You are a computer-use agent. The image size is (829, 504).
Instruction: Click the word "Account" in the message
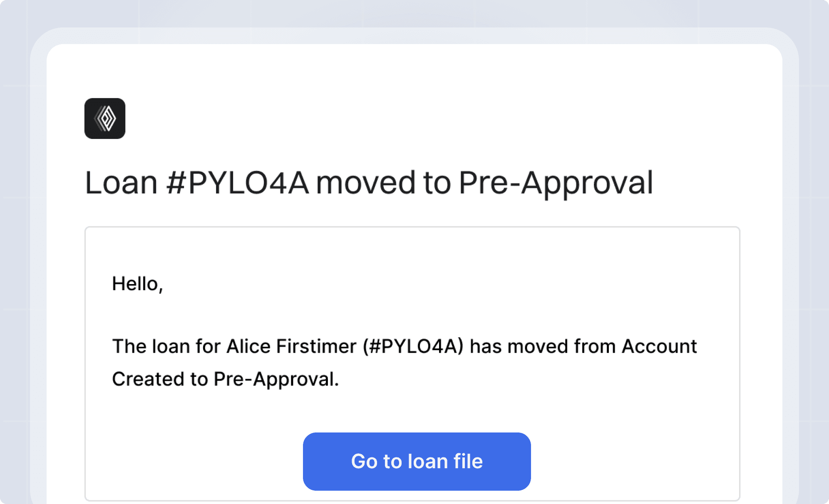[x=659, y=346]
